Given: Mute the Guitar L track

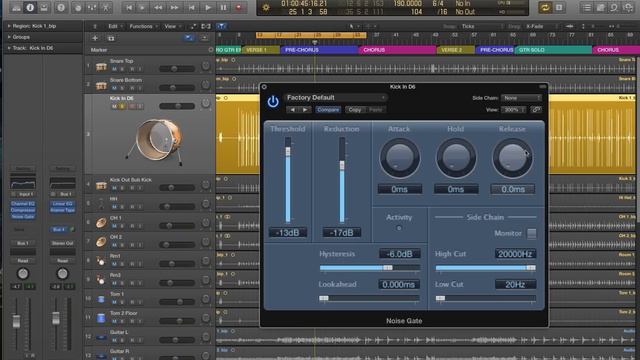Looking at the screenshot, I should (x=114, y=340).
